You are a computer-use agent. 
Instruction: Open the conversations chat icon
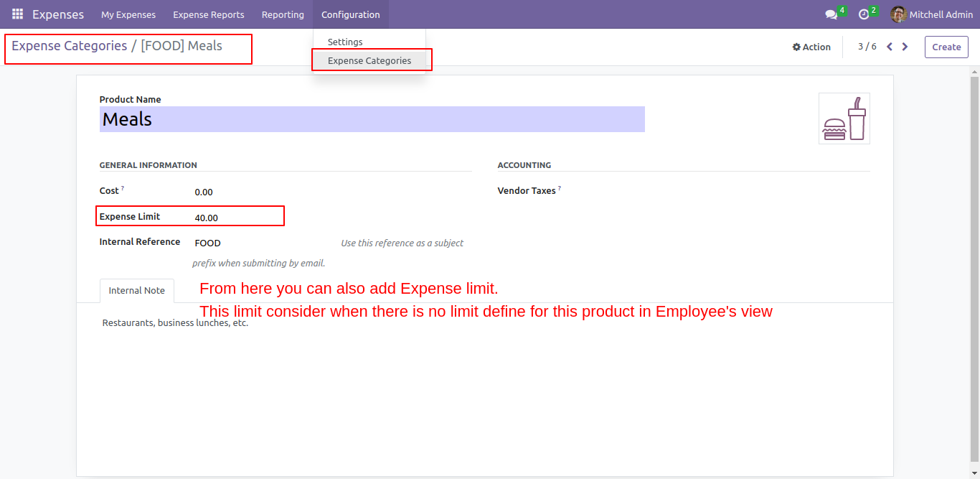pyautogui.click(x=831, y=14)
